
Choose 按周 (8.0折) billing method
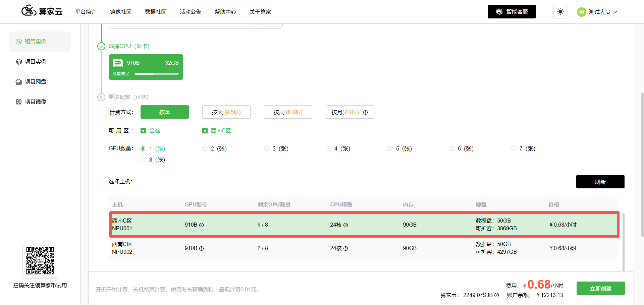[288, 112]
